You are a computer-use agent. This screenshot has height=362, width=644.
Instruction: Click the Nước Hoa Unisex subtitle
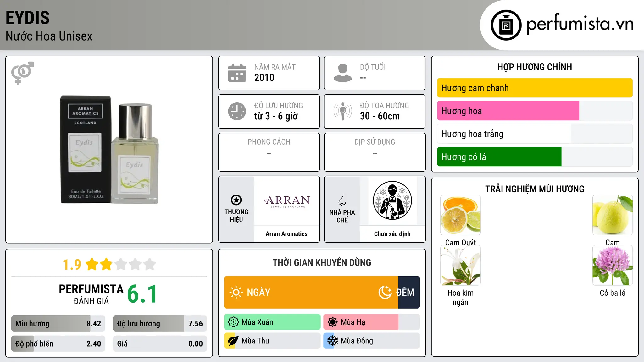(49, 36)
